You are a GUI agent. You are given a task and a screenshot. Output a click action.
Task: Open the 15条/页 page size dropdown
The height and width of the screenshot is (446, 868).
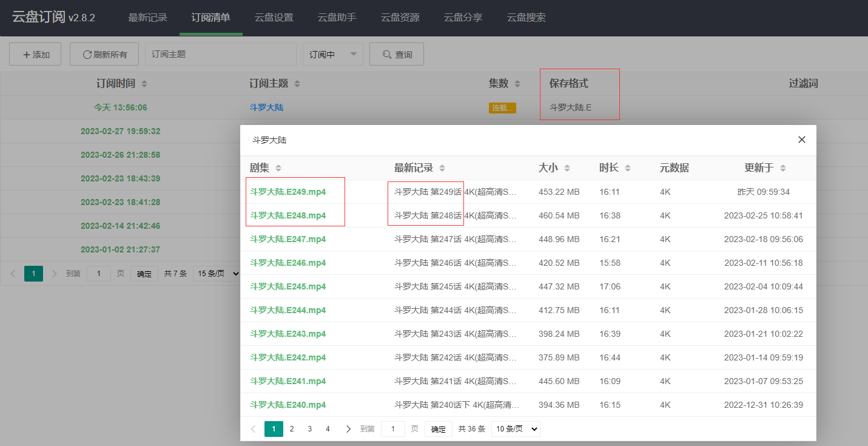[216, 273]
